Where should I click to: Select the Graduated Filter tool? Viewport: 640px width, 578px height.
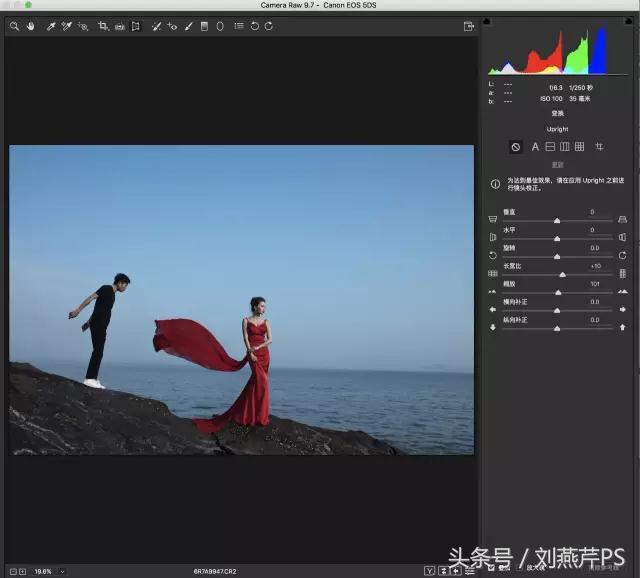point(204,27)
